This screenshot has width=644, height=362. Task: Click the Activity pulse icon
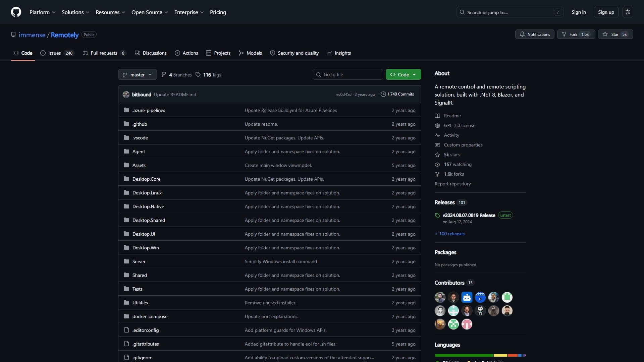point(437,135)
